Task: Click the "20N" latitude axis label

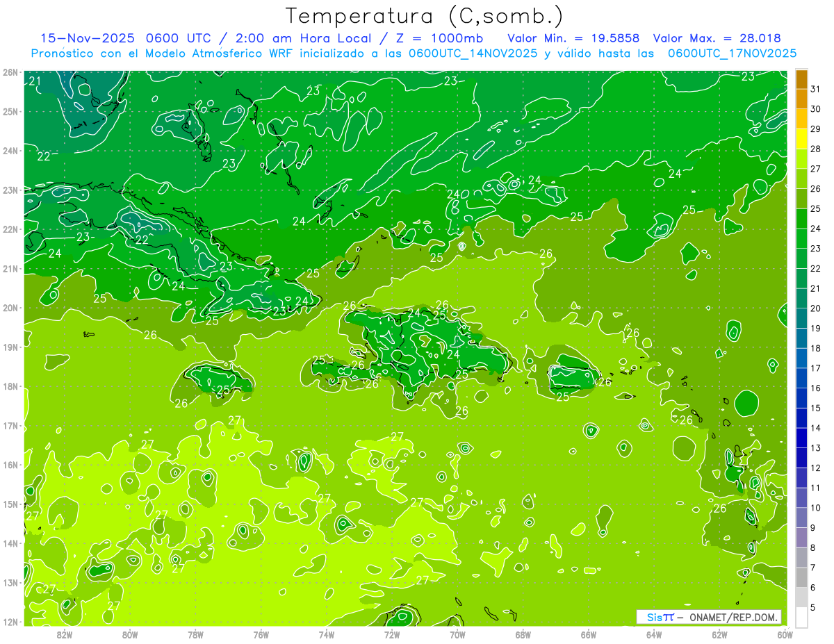Action: tap(10, 308)
